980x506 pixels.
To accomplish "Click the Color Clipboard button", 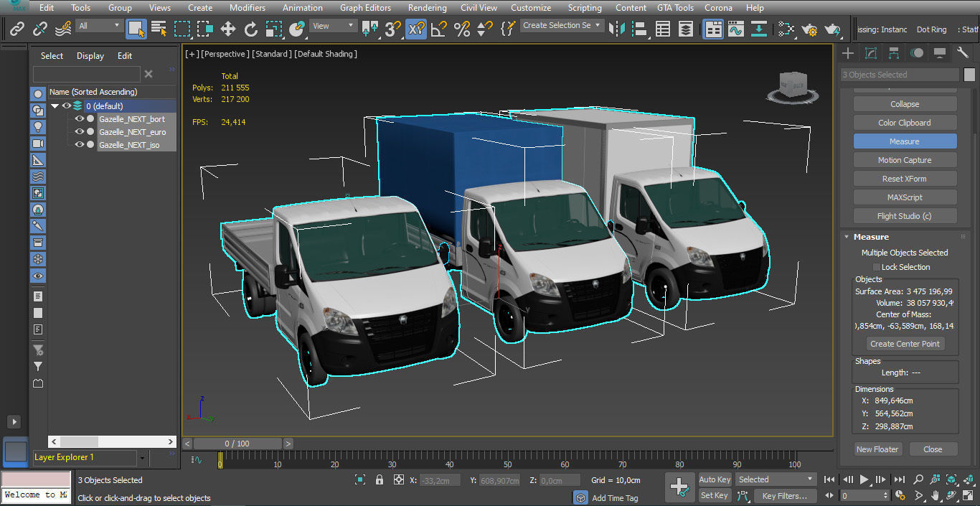I will (904, 123).
